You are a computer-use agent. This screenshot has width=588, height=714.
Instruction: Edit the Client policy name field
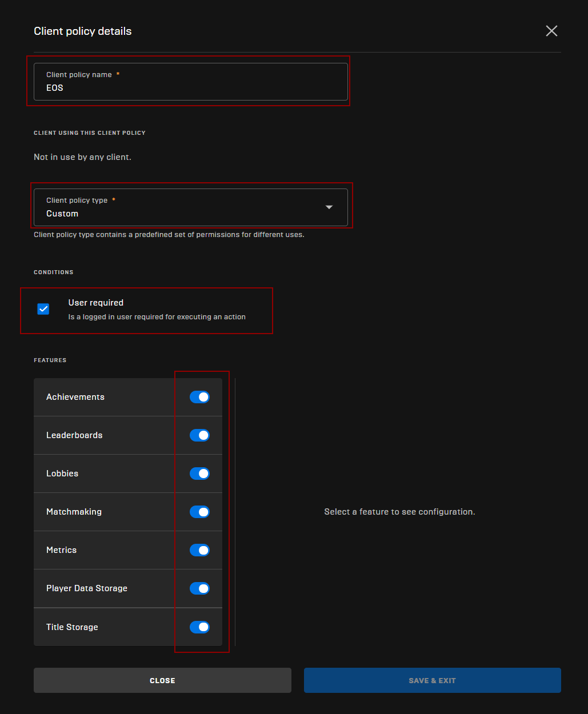tap(190, 87)
